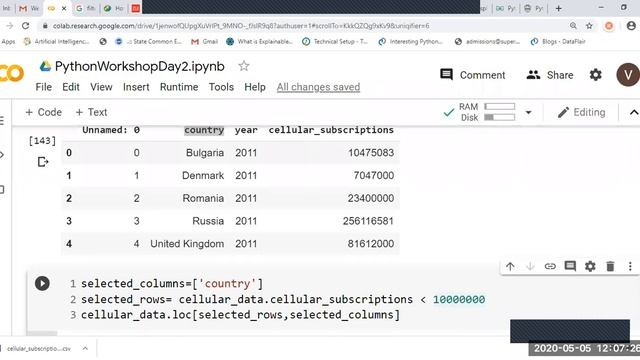This screenshot has width=640, height=360.
Task: Click the notebook title PythonWorkshopDay2.ipynb
Action: pyautogui.click(x=140, y=66)
